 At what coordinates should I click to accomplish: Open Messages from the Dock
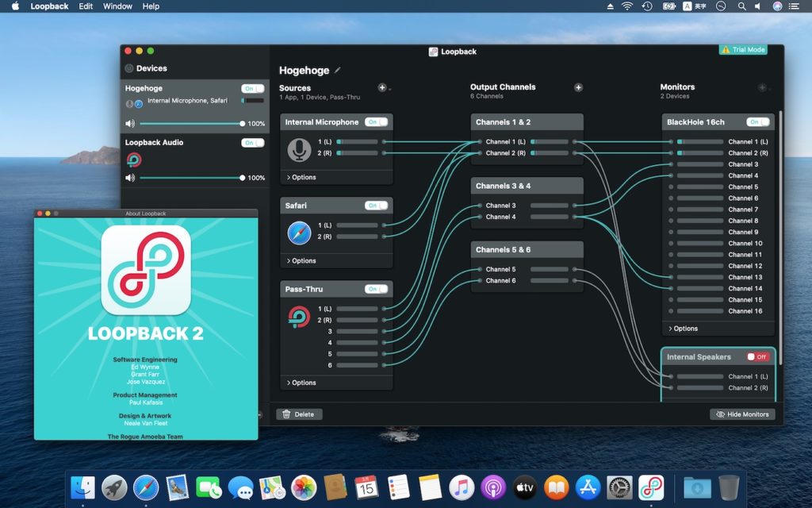240,487
